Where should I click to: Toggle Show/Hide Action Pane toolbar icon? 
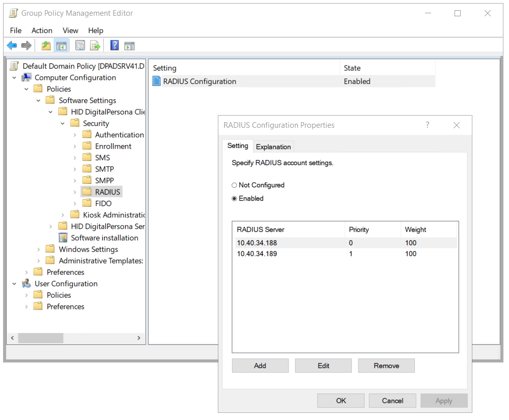(x=130, y=46)
